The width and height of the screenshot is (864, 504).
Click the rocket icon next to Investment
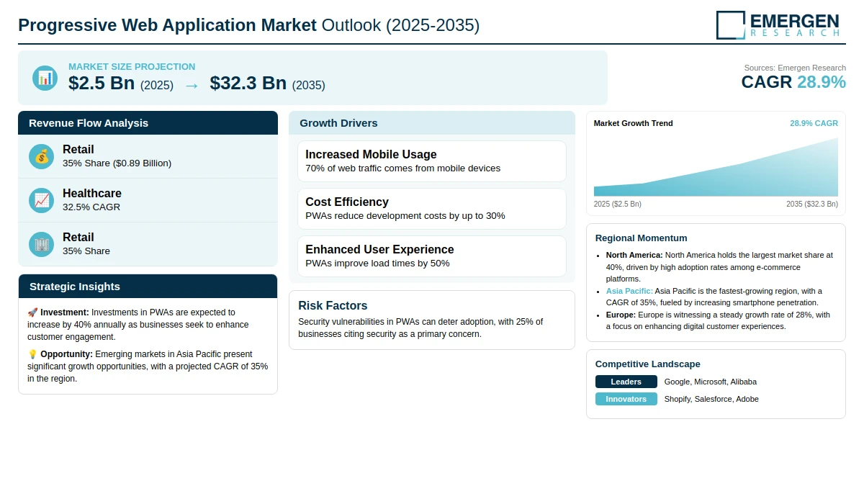(32, 312)
